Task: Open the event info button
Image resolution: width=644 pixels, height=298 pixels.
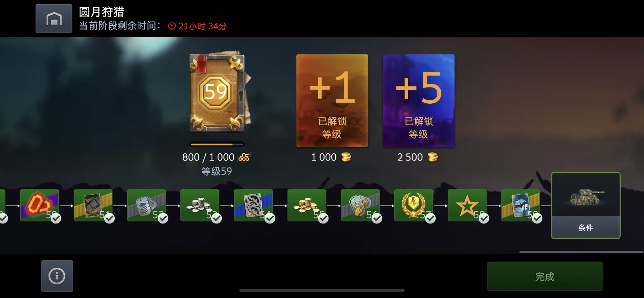Action: pyautogui.click(x=57, y=276)
